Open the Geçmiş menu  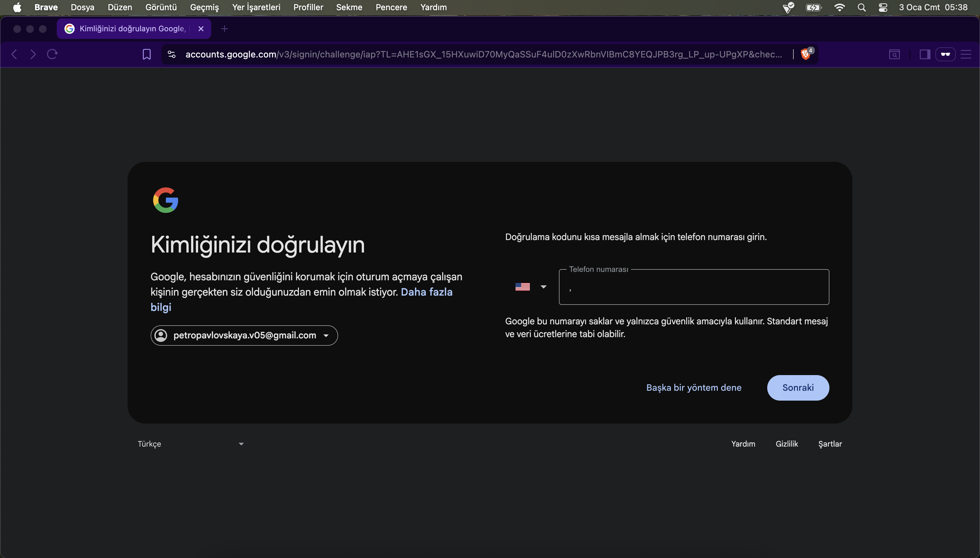click(x=204, y=7)
